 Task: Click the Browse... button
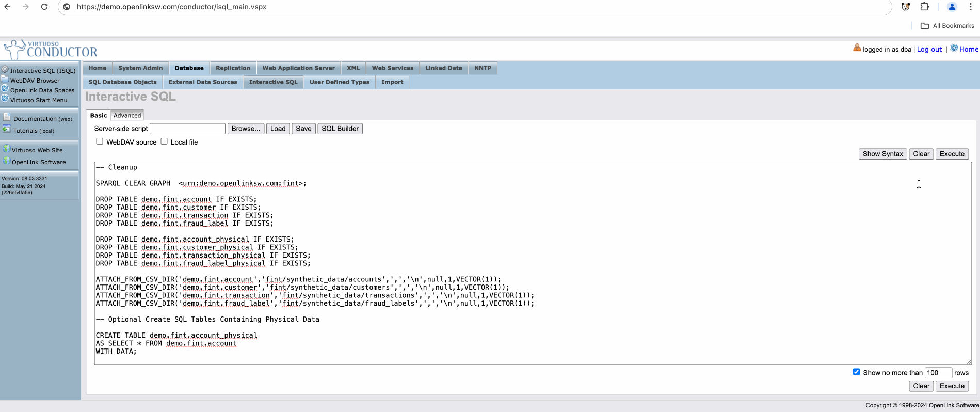coord(246,129)
